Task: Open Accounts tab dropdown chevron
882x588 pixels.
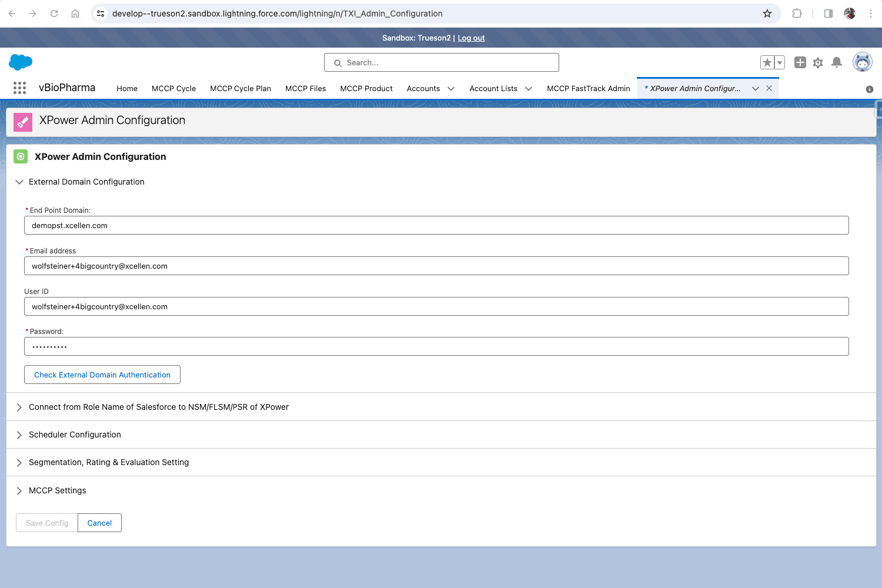Action: [x=451, y=89]
